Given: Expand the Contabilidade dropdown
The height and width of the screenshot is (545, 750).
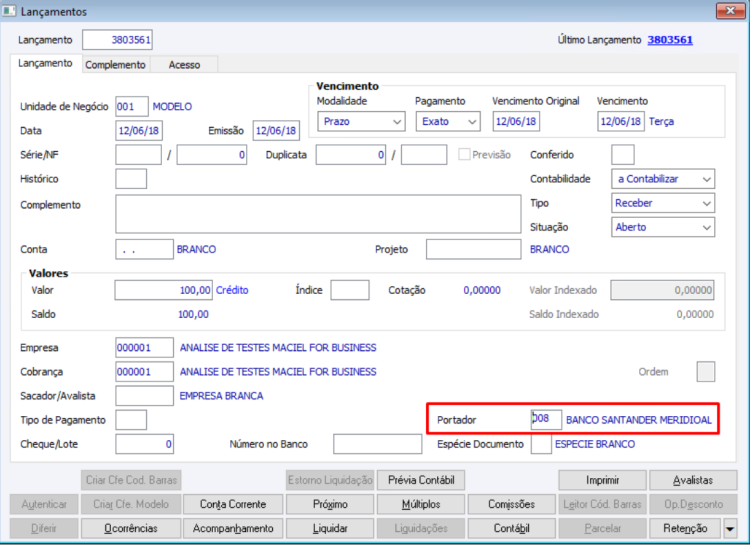Looking at the screenshot, I should (663, 179).
